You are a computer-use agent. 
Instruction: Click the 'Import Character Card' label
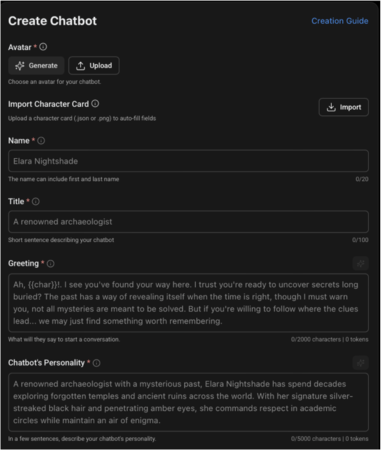click(x=49, y=104)
